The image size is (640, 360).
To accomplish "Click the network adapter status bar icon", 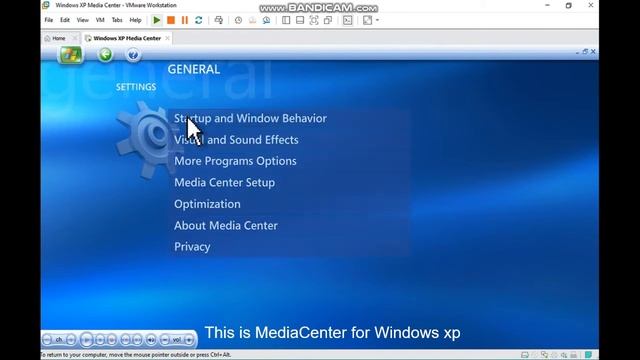I will point(544,355).
